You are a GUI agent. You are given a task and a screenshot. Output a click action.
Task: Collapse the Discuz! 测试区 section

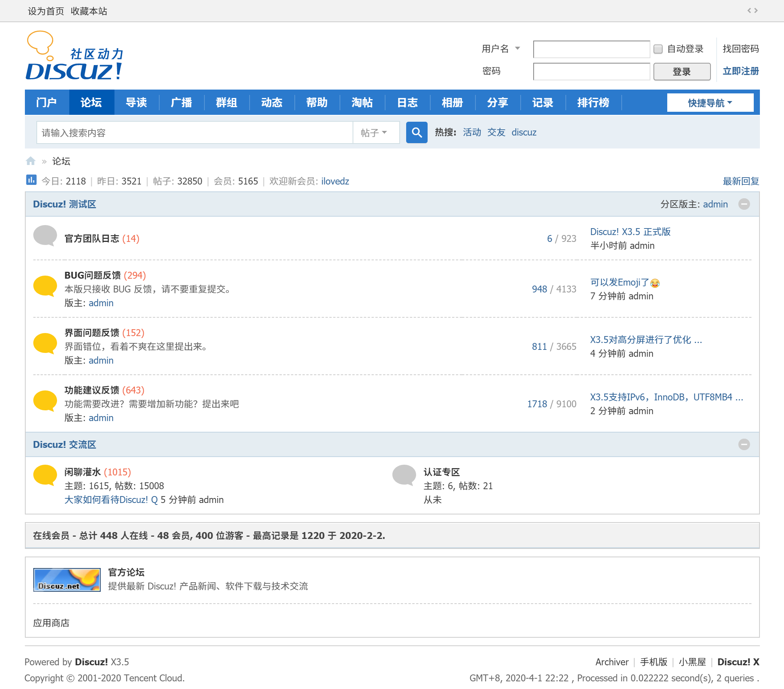tap(744, 204)
